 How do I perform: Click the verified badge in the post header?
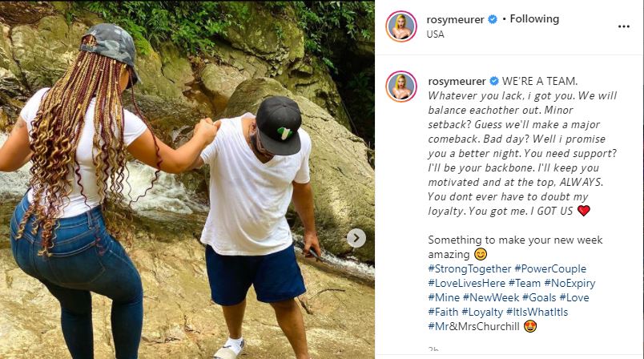(x=493, y=19)
